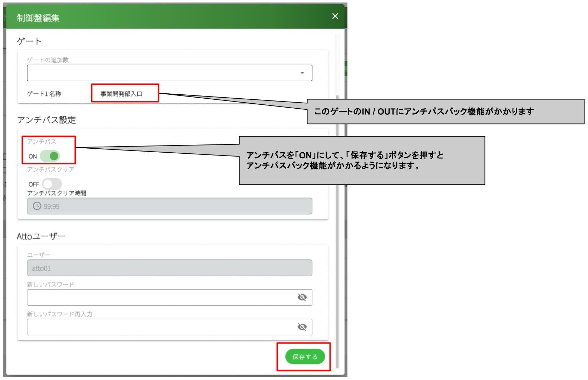Click the アンチパスクリア時間 field showing 99:99
Screen dimensions: 588x380
click(169, 206)
